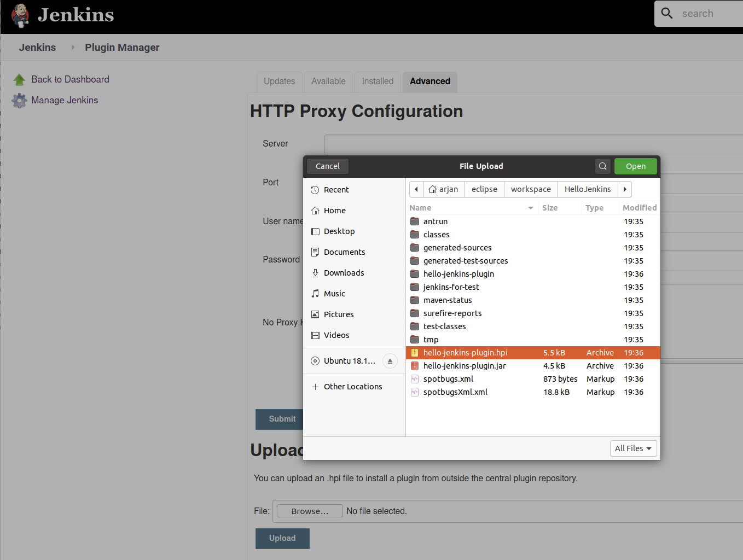Switch to the Available tab
743x560 pixels.
[x=328, y=81]
